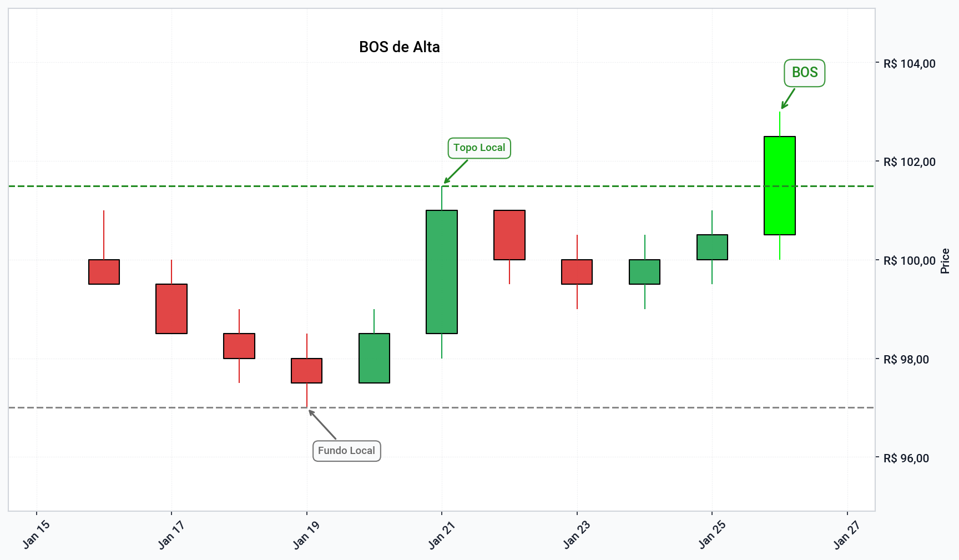Click the Jan 27 date axis label
Screen dimensions: 959x560
tap(846, 534)
